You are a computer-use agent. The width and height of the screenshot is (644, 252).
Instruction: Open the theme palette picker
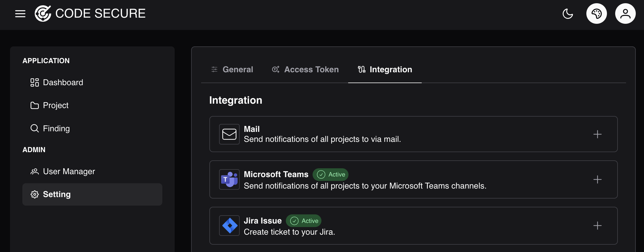596,14
